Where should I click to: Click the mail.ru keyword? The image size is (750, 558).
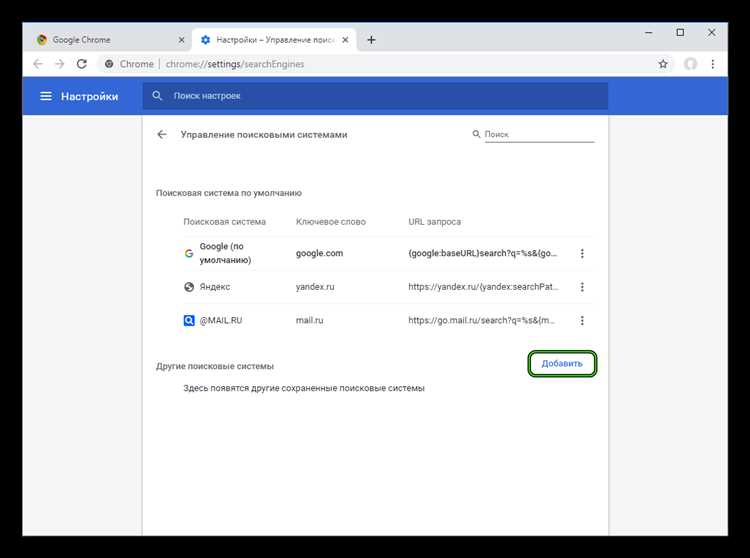click(x=309, y=320)
